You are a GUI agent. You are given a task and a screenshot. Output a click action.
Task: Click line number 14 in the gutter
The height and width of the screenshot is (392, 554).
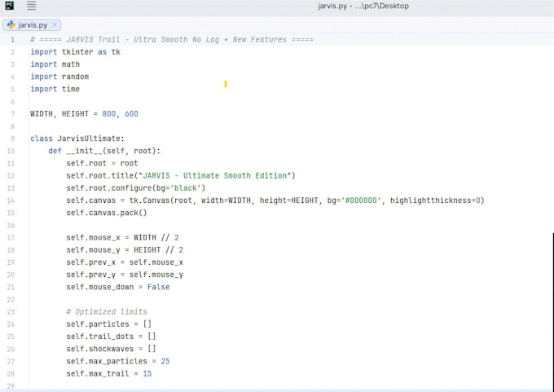coord(11,200)
